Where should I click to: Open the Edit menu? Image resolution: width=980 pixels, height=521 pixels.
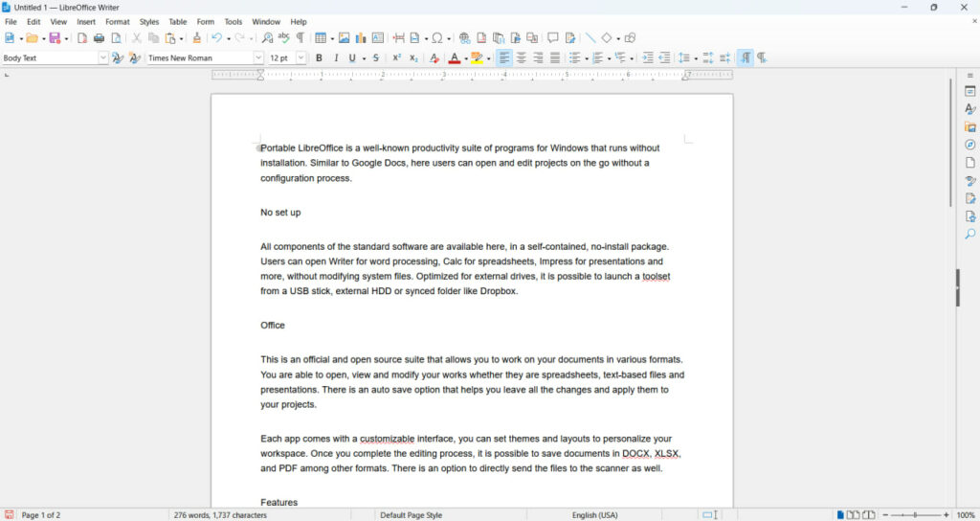click(33, 22)
